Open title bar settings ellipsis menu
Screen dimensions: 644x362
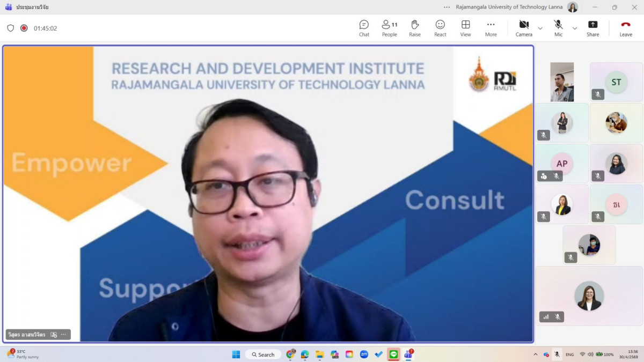point(447,7)
